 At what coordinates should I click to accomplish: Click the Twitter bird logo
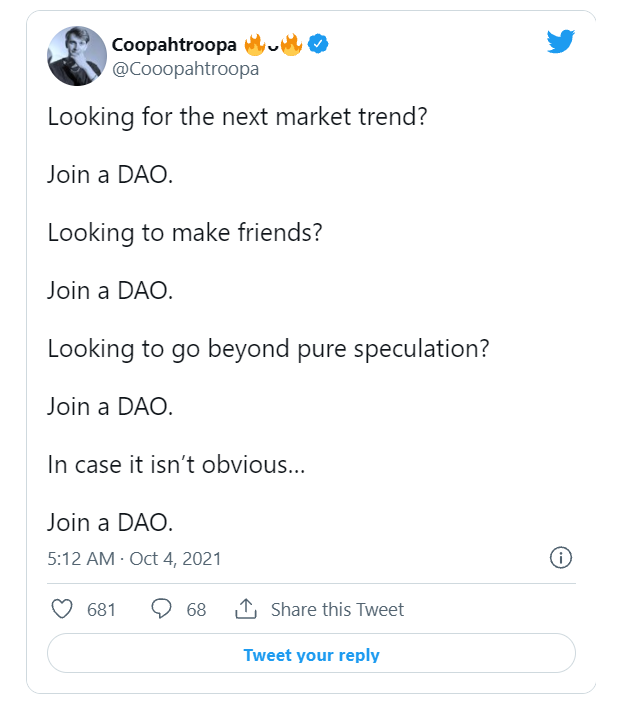561,41
